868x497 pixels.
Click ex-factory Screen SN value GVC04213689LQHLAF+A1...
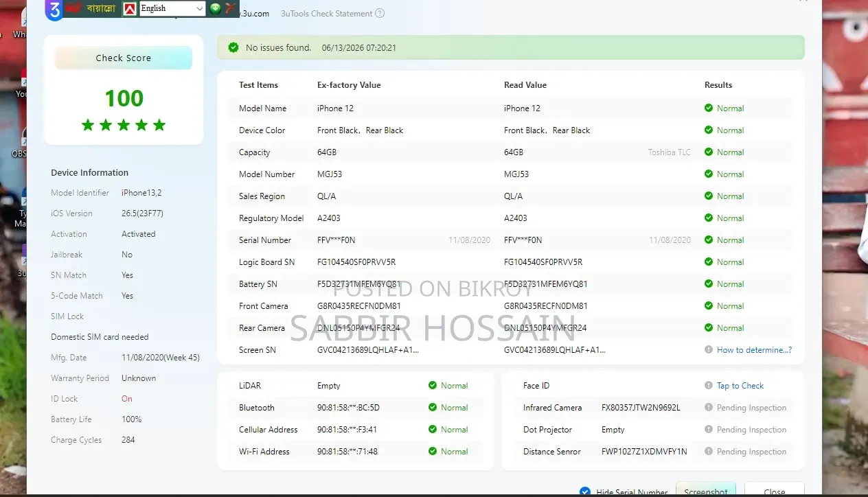point(368,350)
